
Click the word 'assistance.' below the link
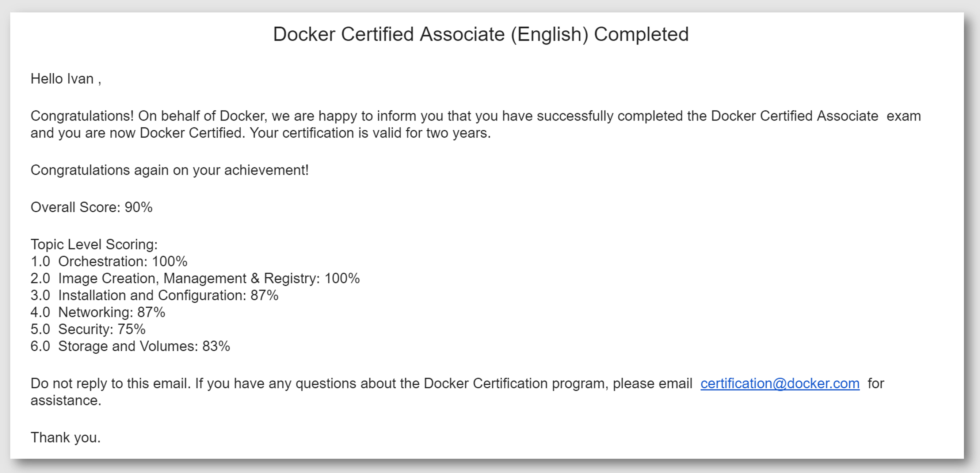66,400
